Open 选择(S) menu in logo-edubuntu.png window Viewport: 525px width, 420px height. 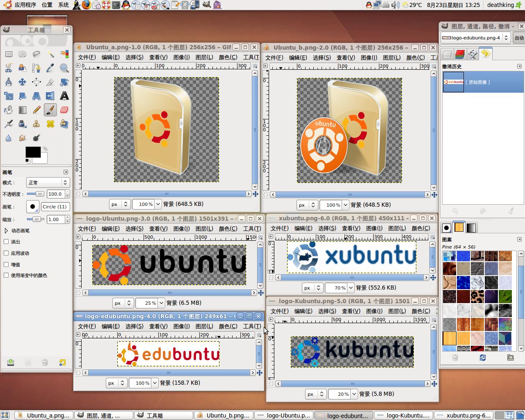point(134,326)
